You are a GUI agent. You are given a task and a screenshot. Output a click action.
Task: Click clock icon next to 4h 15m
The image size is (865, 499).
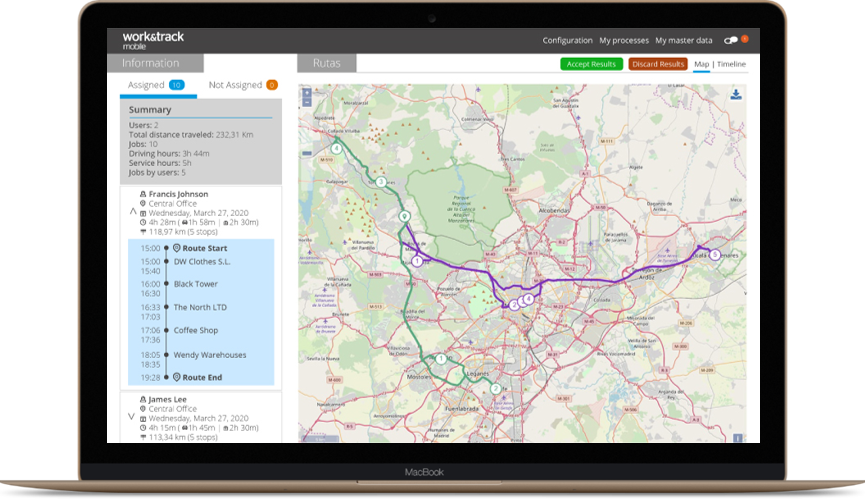click(x=143, y=428)
